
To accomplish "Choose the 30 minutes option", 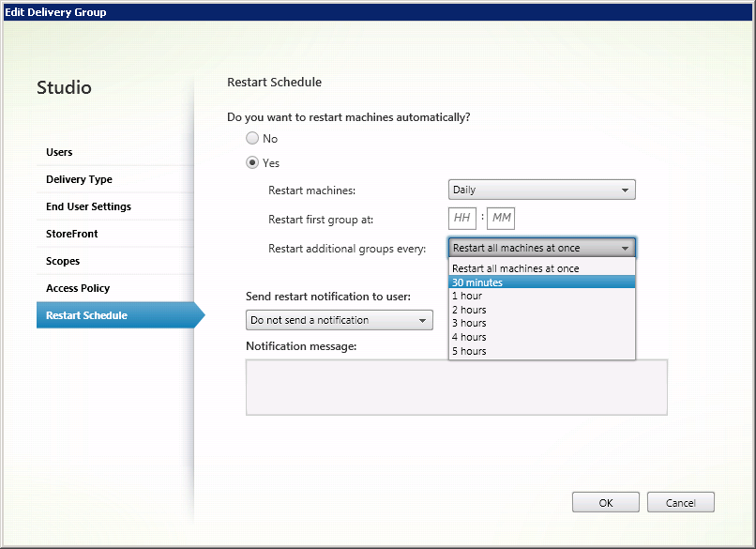I will click(x=541, y=282).
